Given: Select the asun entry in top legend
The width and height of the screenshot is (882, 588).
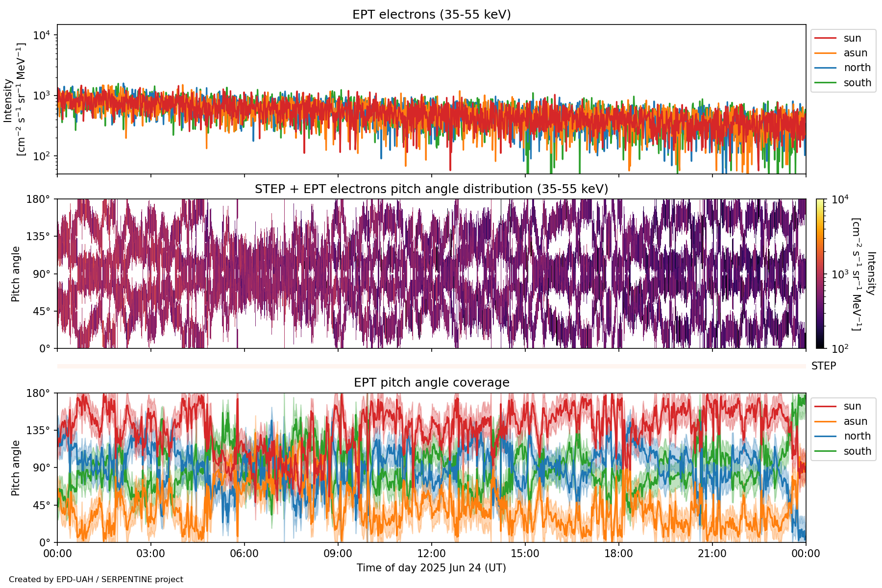Looking at the screenshot, I should tap(826, 53).
